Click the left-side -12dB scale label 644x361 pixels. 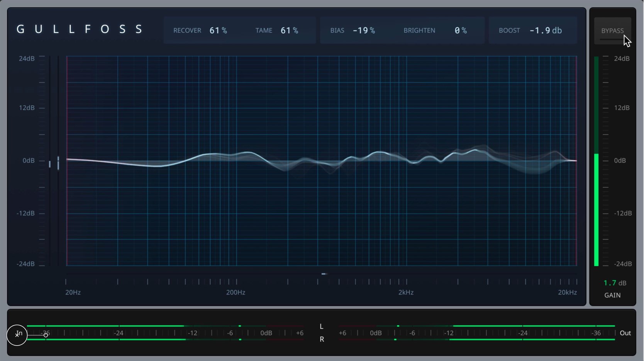pos(25,213)
